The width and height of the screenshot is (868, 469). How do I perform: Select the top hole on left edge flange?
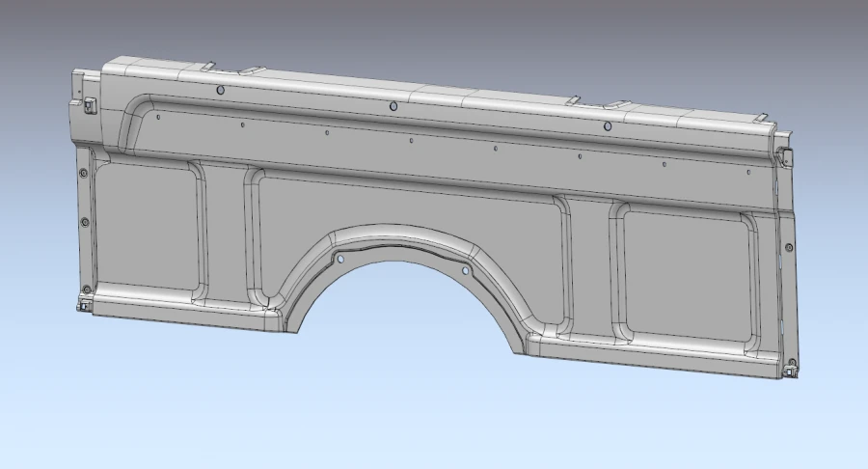click(83, 173)
